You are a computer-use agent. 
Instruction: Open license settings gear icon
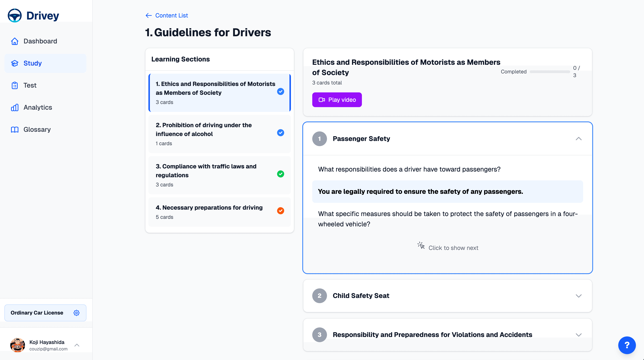pos(77,313)
